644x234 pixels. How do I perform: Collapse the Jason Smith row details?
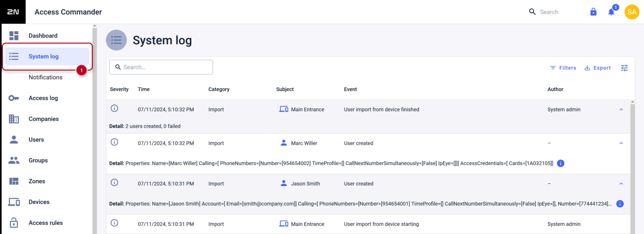tap(621, 184)
